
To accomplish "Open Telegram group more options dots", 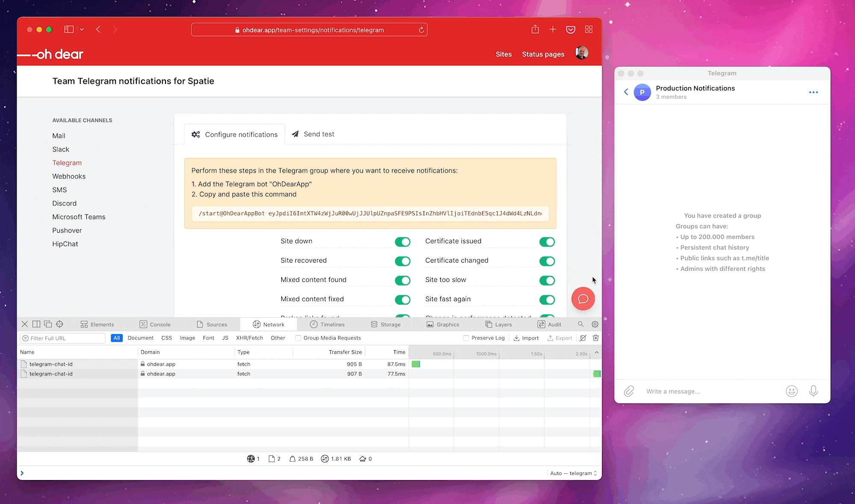I will click(x=813, y=92).
